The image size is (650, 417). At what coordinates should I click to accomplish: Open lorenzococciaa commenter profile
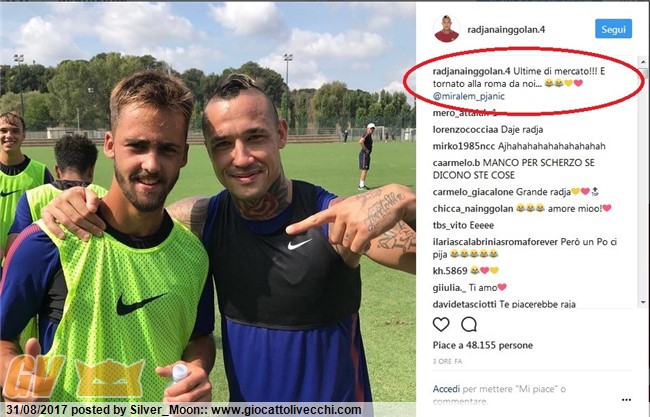coord(465,130)
